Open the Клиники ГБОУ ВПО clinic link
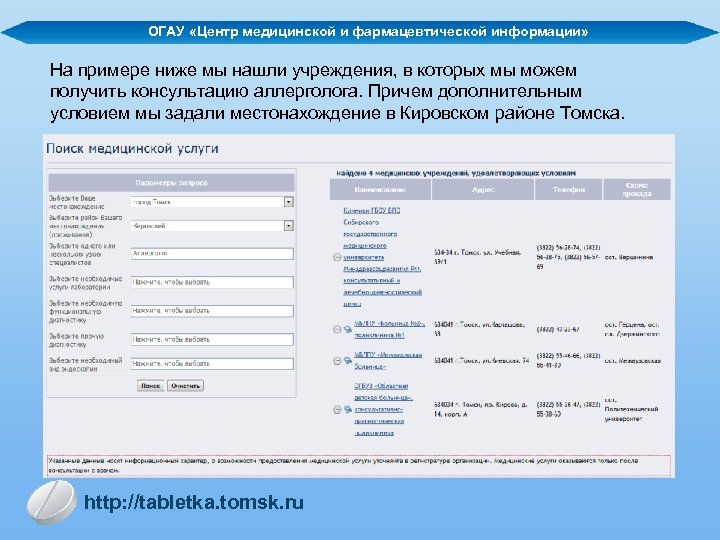Image resolution: width=720 pixels, height=540 pixels. pyautogui.click(x=371, y=210)
